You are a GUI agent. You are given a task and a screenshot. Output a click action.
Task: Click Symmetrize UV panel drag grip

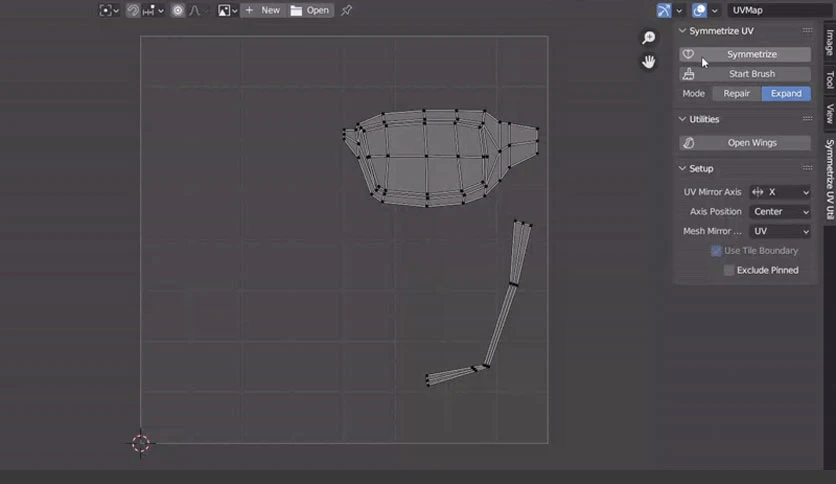pos(807,30)
